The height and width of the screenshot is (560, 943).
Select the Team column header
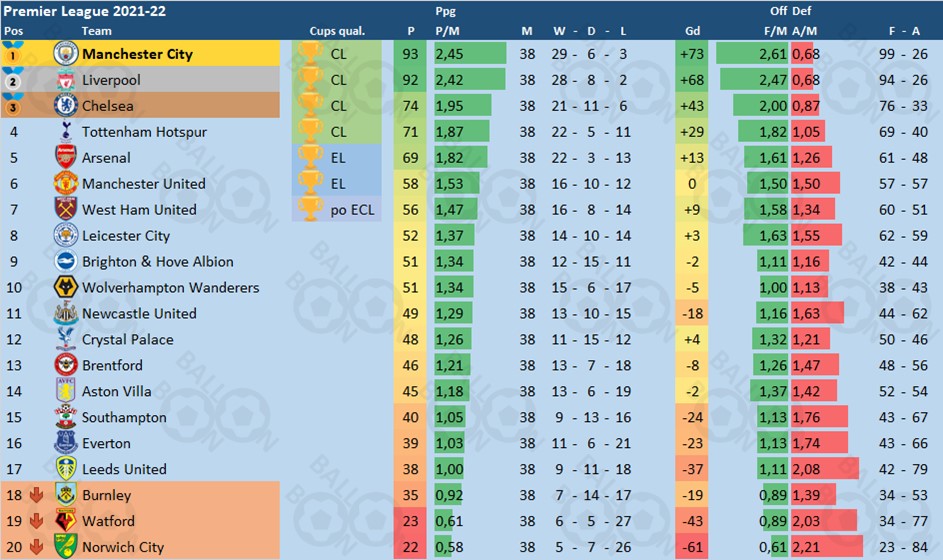(x=96, y=31)
